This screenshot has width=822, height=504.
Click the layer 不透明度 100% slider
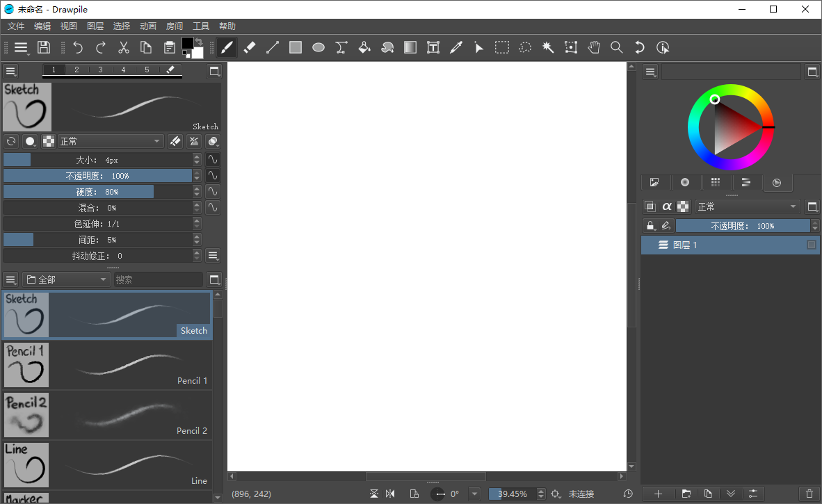(743, 226)
